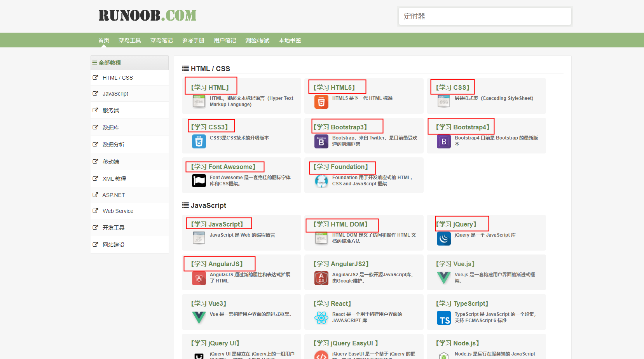Open the 参考手册 navigation item

click(x=193, y=40)
